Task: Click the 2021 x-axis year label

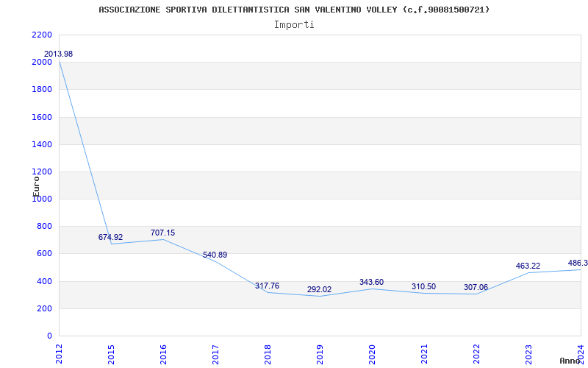Action: pos(424,354)
